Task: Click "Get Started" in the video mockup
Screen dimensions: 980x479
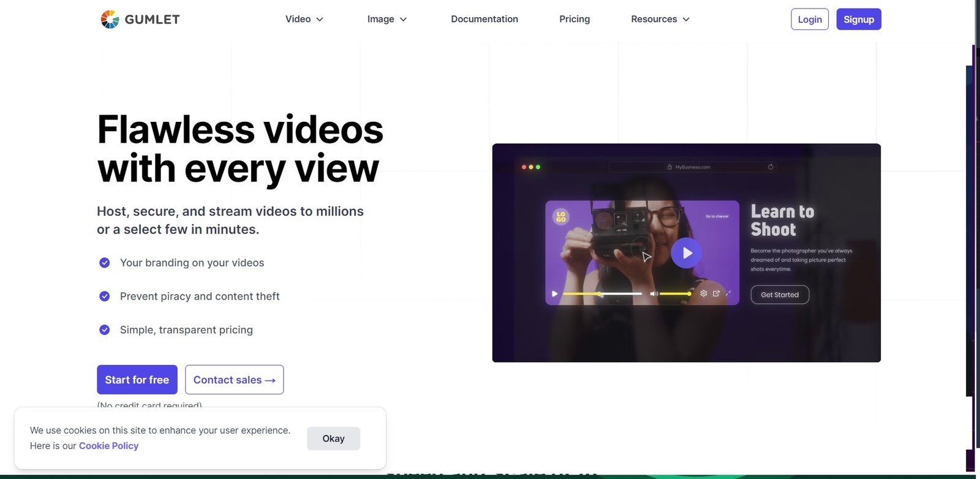Action: (x=780, y=295)
